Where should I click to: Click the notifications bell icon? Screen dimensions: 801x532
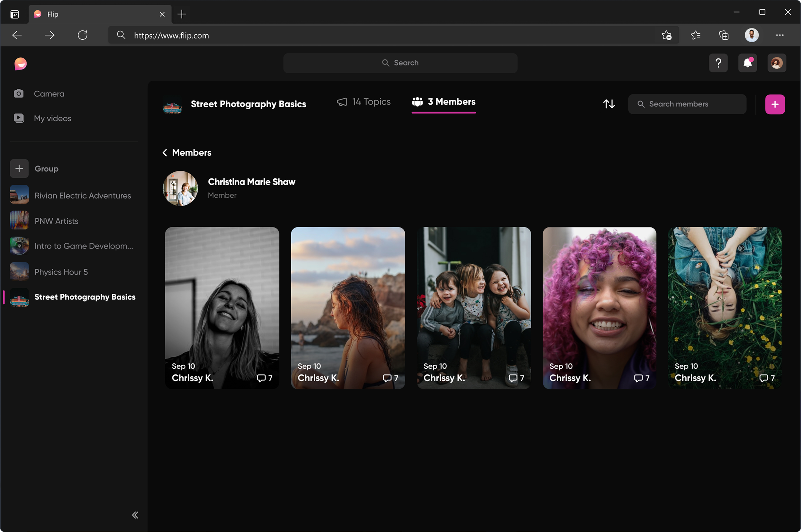(x=747, y=63)
